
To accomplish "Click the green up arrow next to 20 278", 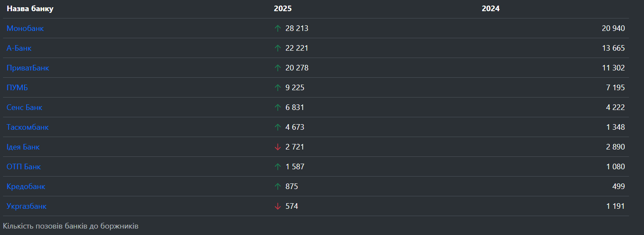I will (x=278, y=68).
